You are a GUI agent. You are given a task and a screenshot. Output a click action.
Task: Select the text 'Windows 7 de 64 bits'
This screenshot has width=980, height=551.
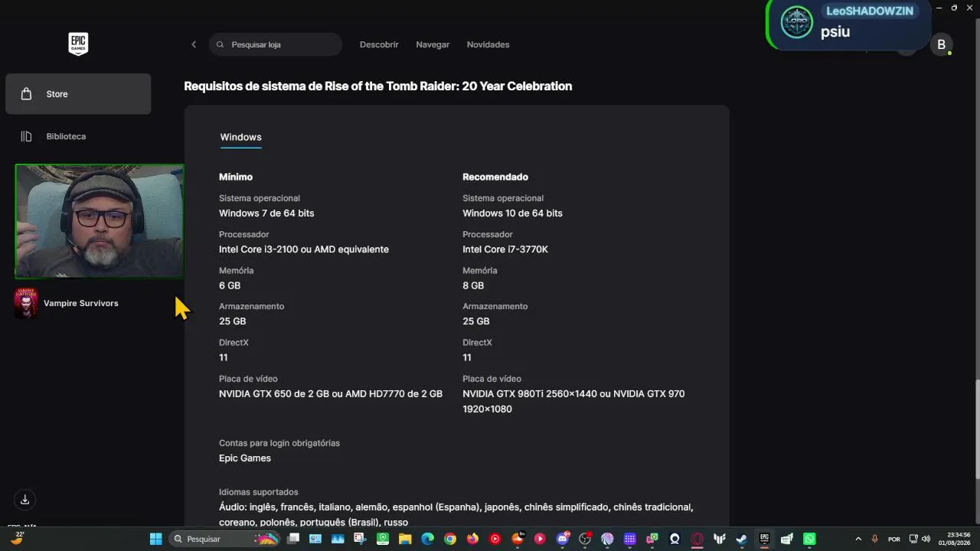(266, 214)
